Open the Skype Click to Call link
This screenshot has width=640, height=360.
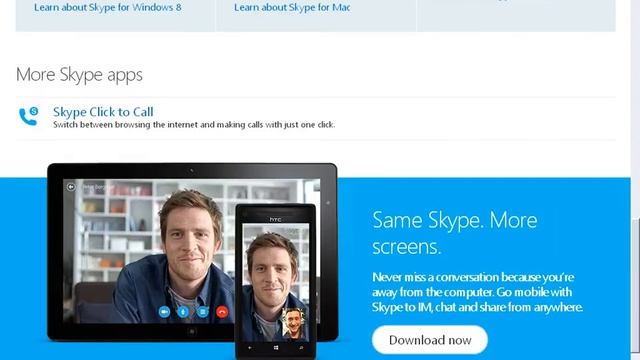tap(103, 112)
